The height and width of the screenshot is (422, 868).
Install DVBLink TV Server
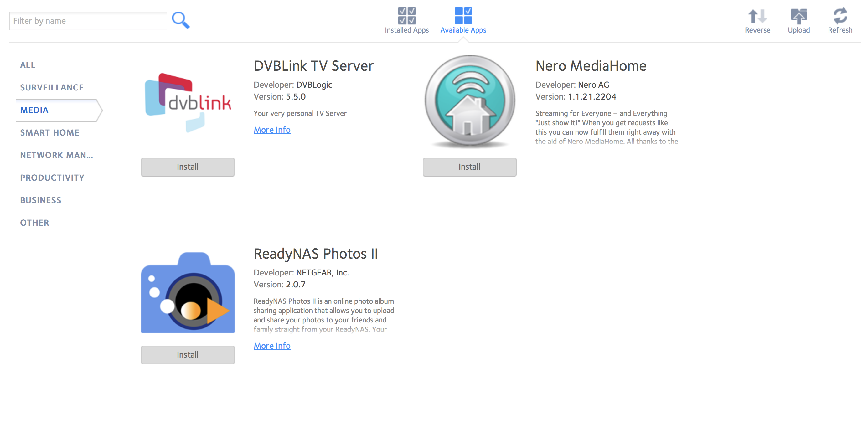click(x=188, y=167)
